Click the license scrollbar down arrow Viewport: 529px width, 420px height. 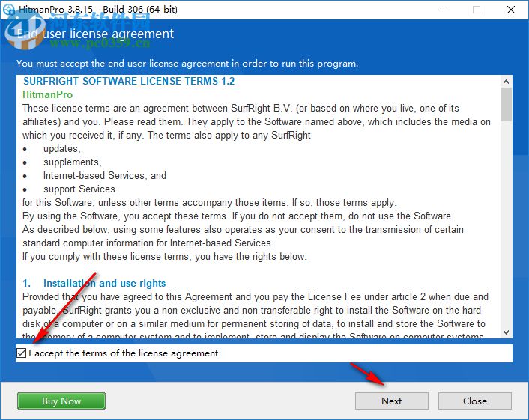(506, 332)
